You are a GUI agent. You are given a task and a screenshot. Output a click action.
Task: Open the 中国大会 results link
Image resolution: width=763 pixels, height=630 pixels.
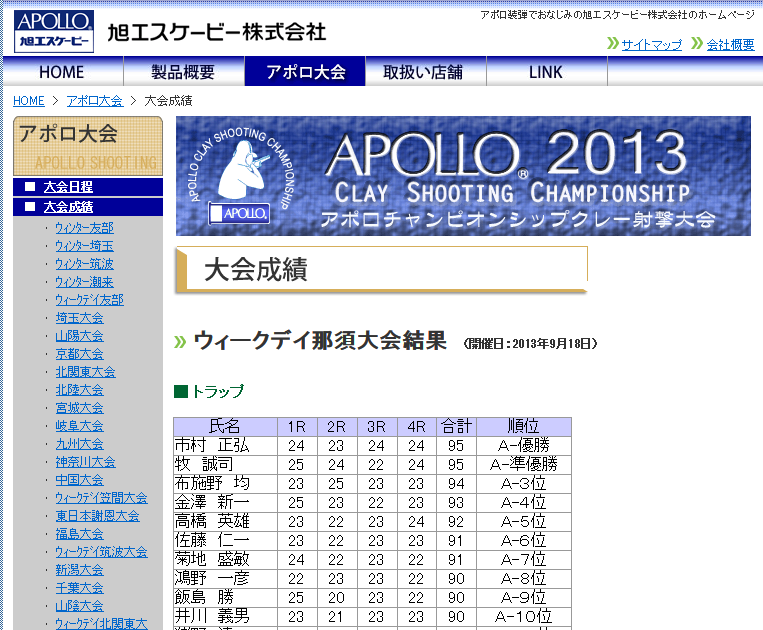[79, 480]
